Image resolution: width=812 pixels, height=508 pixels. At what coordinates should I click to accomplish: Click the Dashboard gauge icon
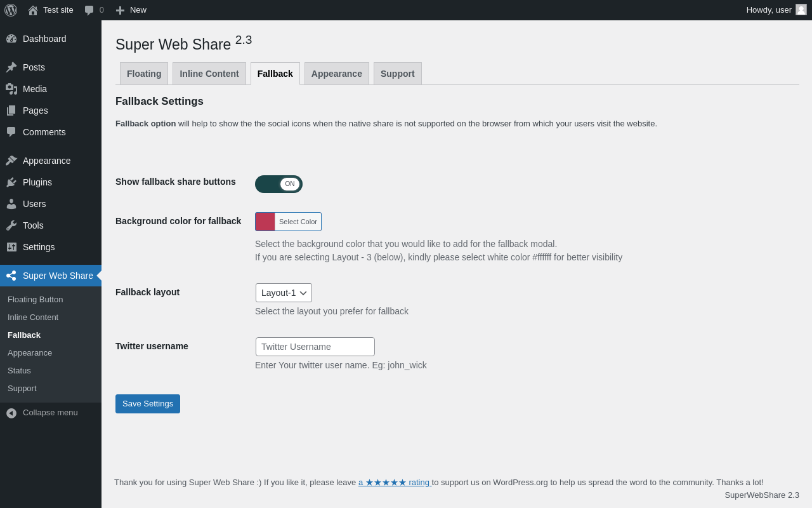(x=11, y=39)
